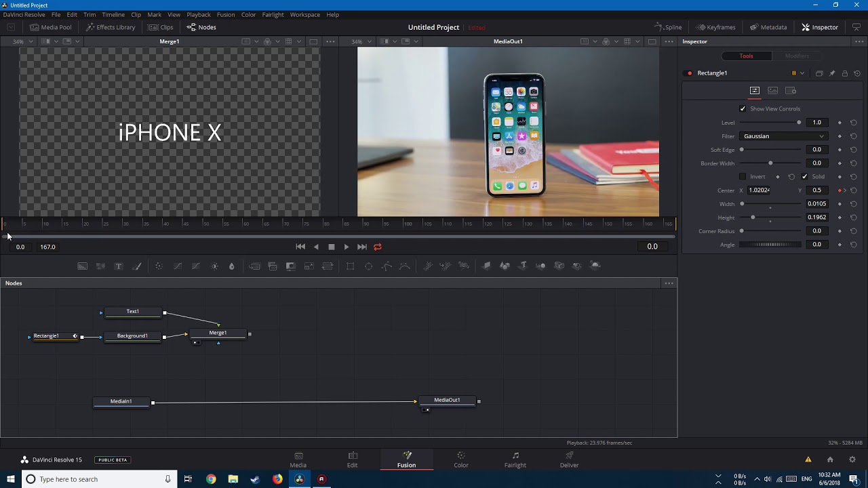Add a Background node from the toolbar
Screen dimensions: 868x488
(82, 266)
